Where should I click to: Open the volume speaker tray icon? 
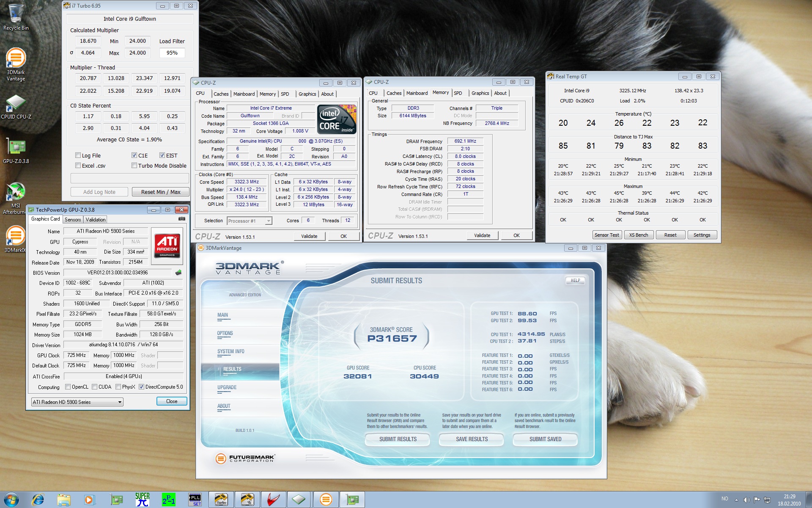746,500
